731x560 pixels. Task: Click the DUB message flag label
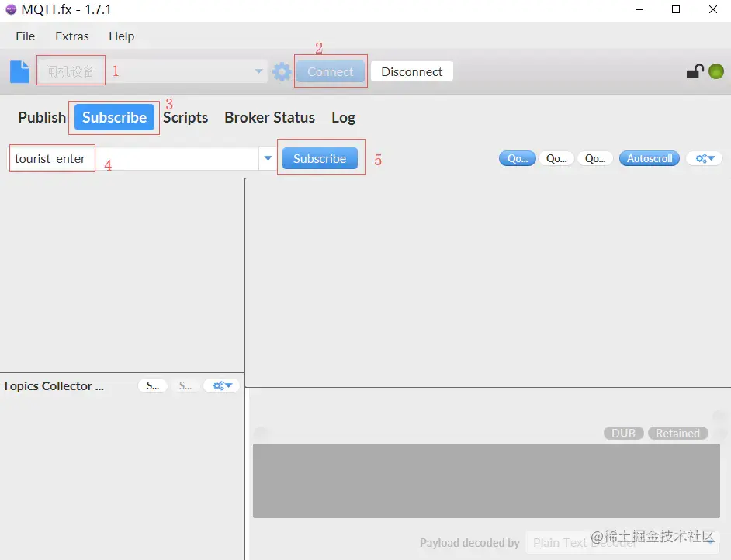click(623, 434)
